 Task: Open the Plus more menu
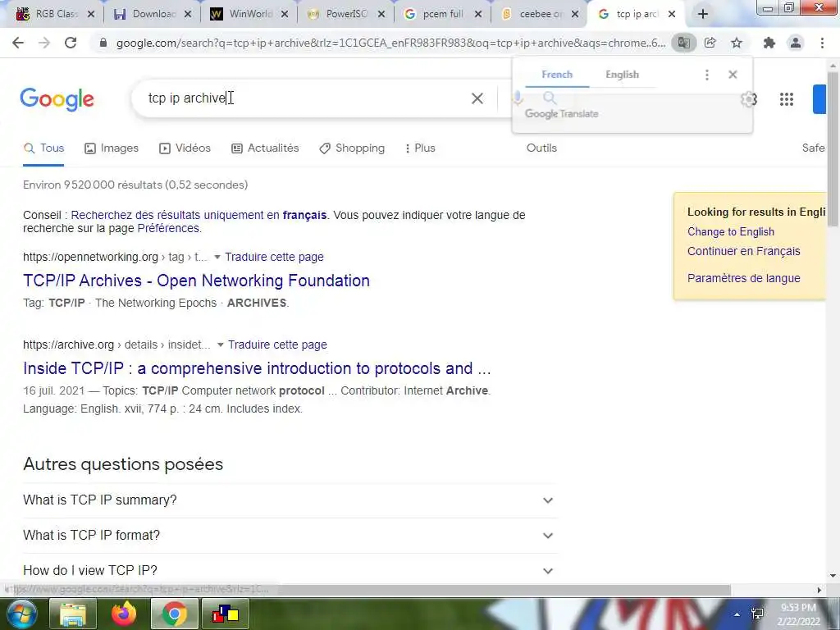pyautogui.click(x=421, y=148)
